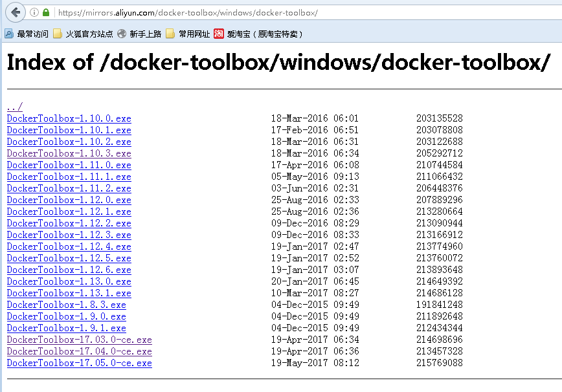
Task: Click file size 210744584
Action: (440, 165)
